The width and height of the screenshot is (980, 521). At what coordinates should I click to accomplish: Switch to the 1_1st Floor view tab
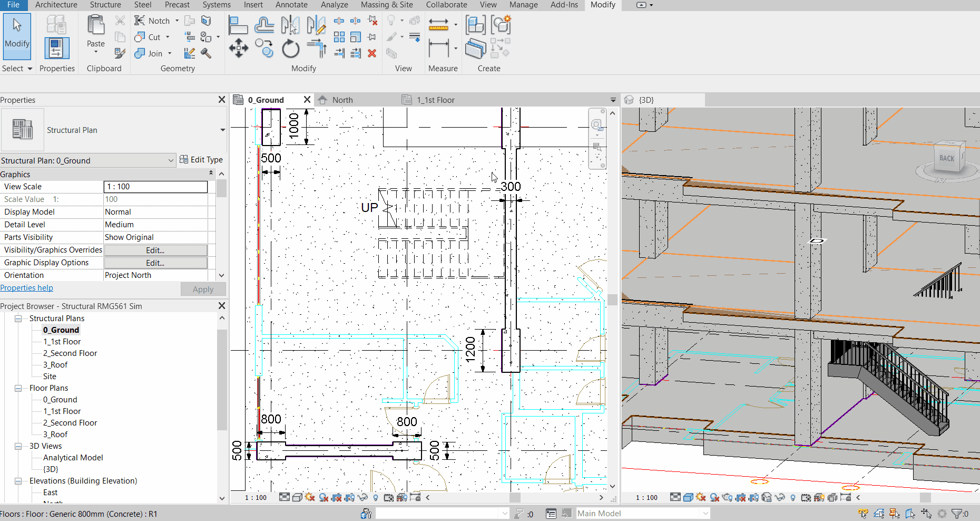436,100
